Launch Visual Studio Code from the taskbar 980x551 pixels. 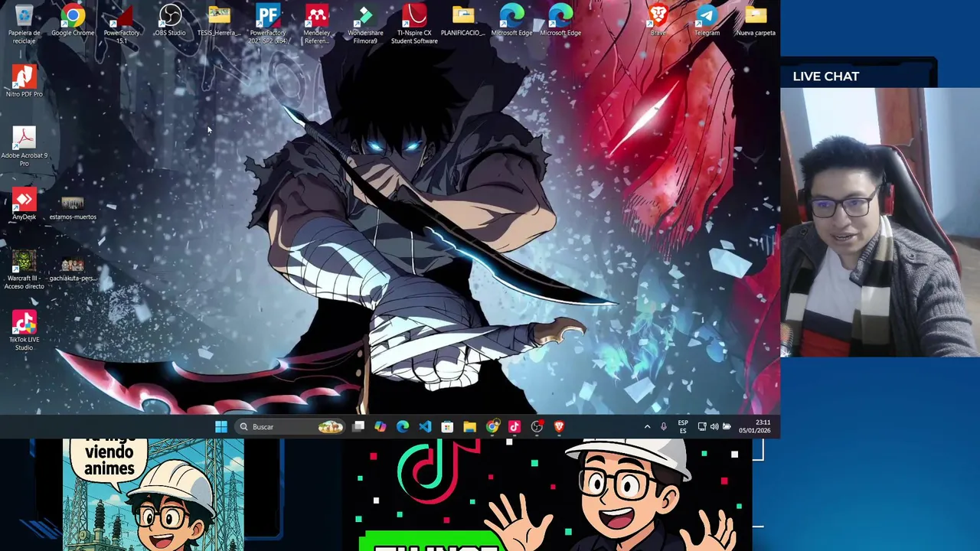[x=425, y=427]
